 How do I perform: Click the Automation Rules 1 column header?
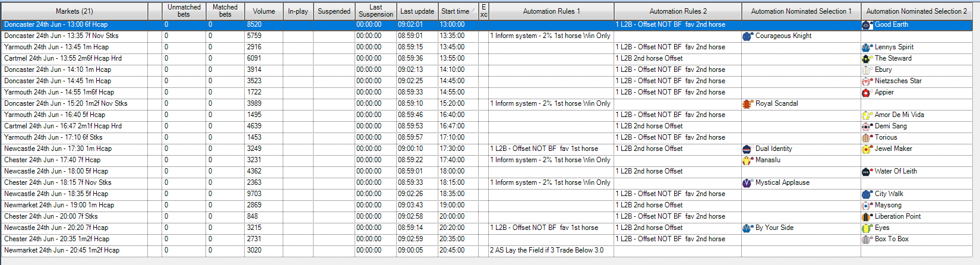pyautogui.click(x=551, y=11)
